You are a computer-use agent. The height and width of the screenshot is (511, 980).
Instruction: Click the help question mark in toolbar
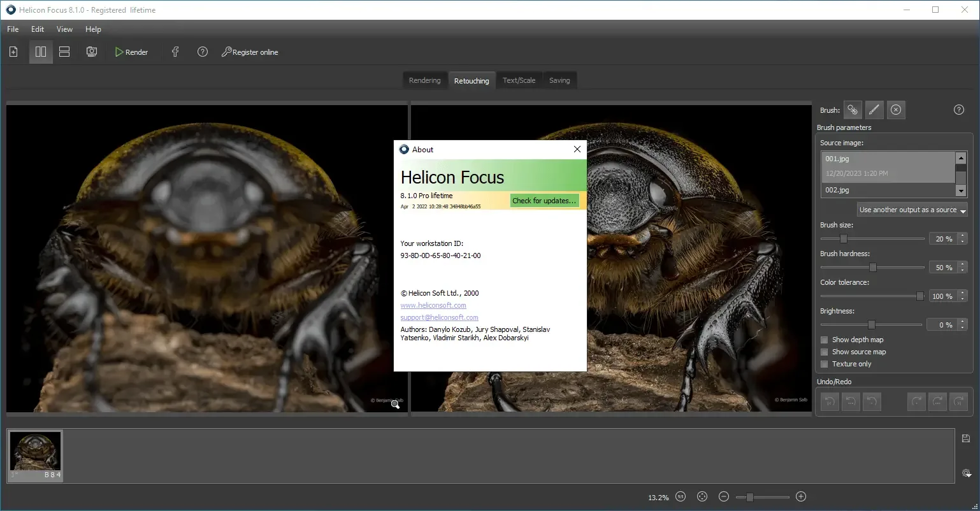click(203, 52)
